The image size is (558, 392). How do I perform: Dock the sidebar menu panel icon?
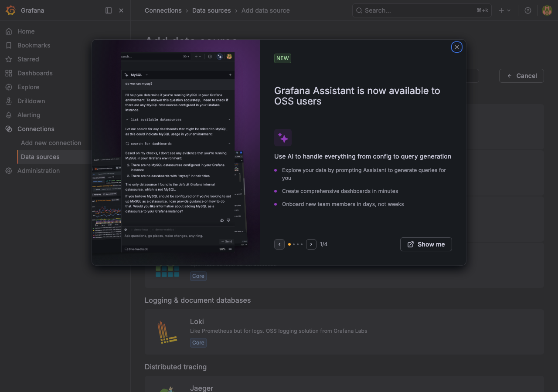pos(109,10)
